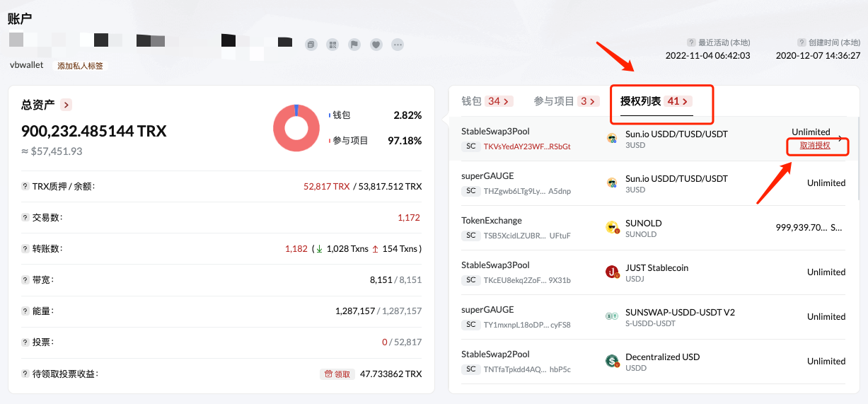Click the 参与项目 97.18% legend entry

tap(375, 141)
